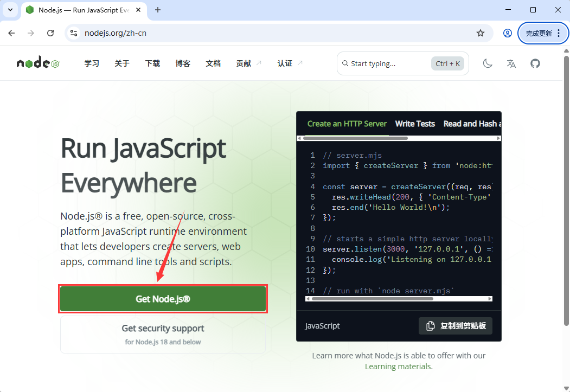
Task: Click right arrow of tabs scrollbar
Action: [x=498, y=138]
